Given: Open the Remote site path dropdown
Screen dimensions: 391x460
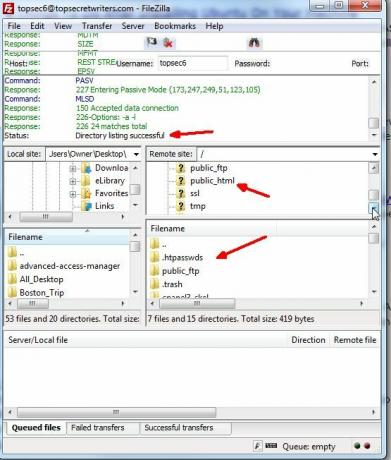Looking at the screenshot, I should pyautogui.click(x=375, y=154).
